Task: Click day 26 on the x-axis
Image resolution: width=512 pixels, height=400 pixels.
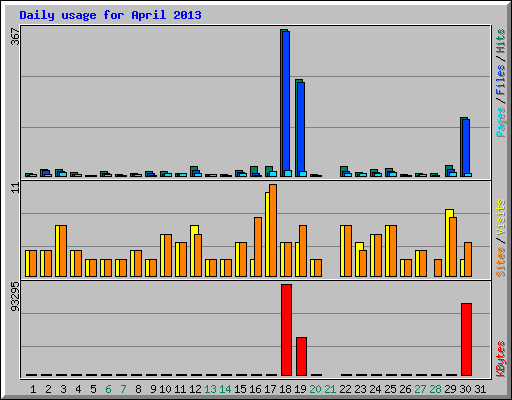Action: pyautogui.click(x=405, y=389)
